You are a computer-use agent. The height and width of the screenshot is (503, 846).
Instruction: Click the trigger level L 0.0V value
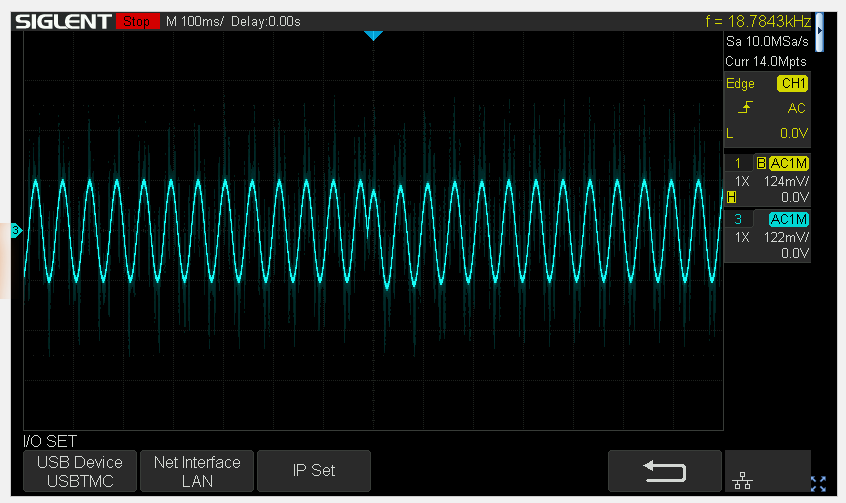pyautogui.click(x=794, y=133)
